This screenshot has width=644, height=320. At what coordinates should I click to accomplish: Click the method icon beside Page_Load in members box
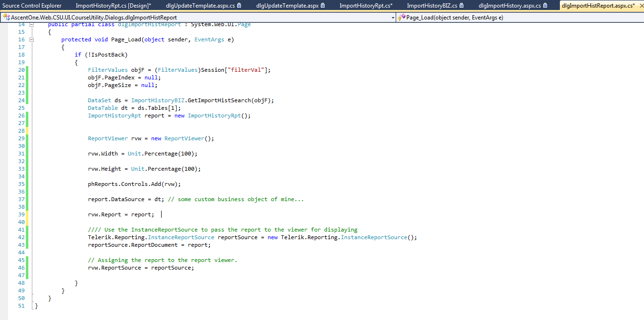(402, 17)
